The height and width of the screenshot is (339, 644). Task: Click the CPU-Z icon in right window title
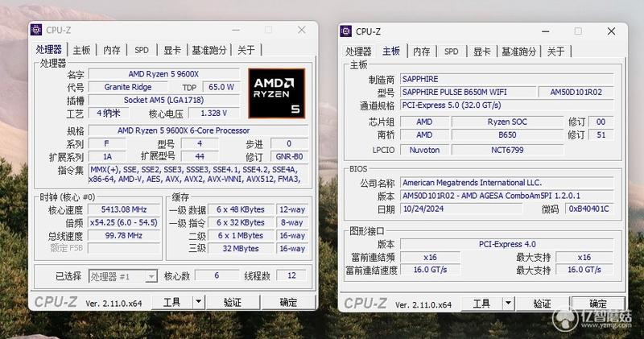coord(346,31)
